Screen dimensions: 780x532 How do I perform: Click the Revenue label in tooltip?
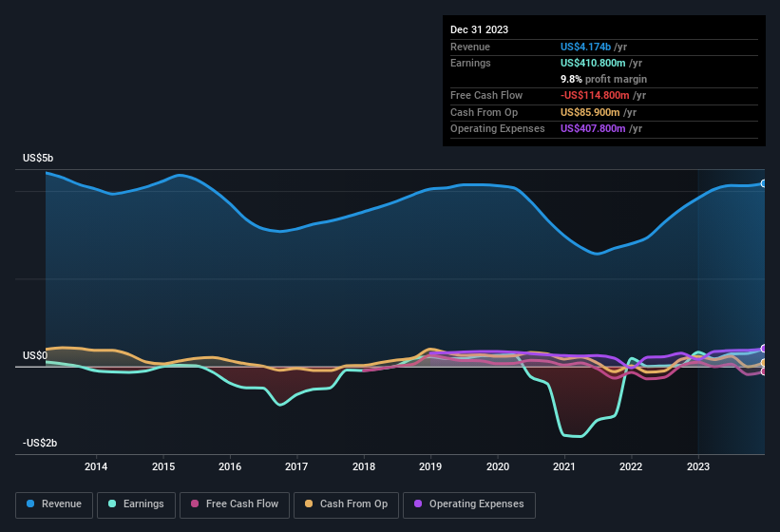[x=470, y=47]
